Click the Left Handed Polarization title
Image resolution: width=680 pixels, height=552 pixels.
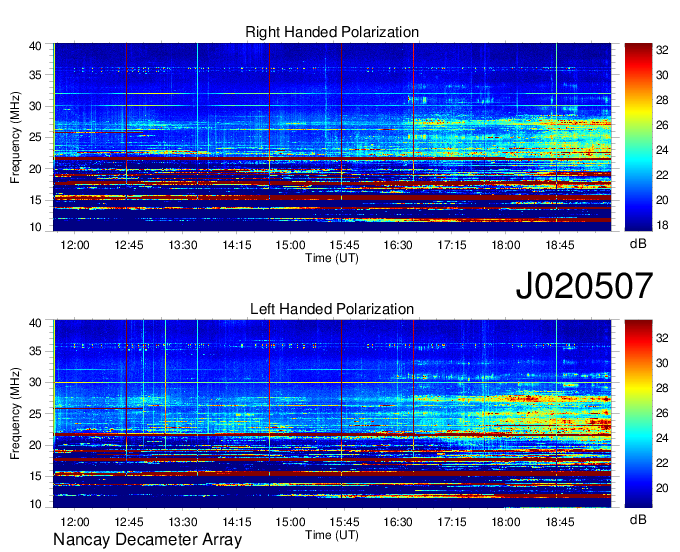point(332,309)
